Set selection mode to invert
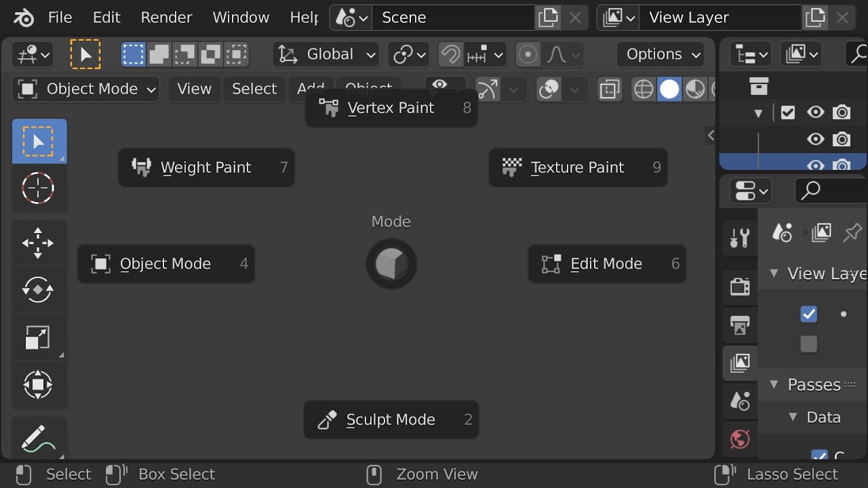Viewport: 868px width, 488px height. coord(211,54)
